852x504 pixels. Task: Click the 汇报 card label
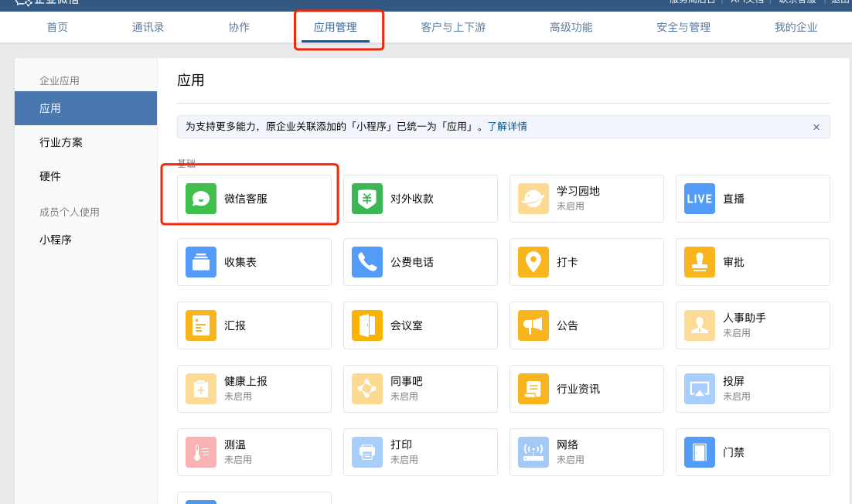click(235, 325)
